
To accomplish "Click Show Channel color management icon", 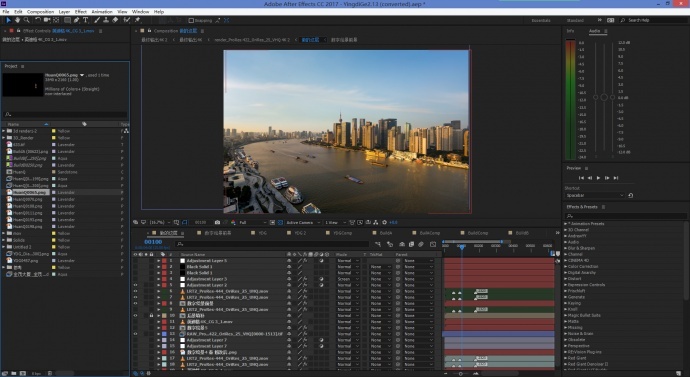I will [x=233, y=222].
